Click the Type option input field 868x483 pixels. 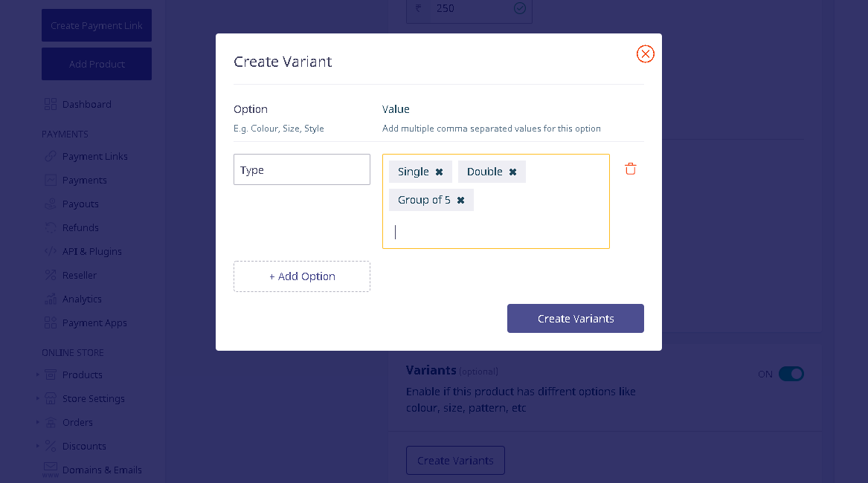click(x=302, y=169)
